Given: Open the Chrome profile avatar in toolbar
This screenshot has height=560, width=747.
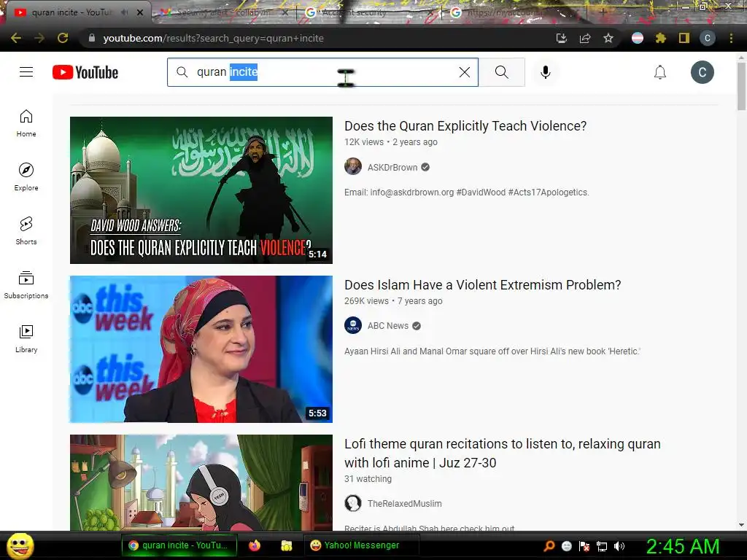Looking at the screenshot, I should pyautogui.click(x=708, y=38).
